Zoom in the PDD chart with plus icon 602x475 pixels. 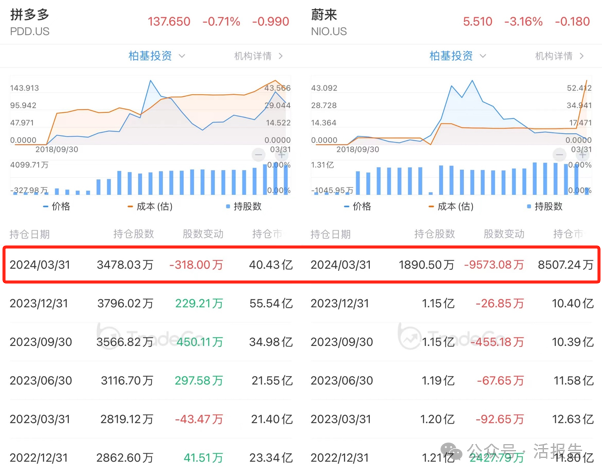[282, 155]
